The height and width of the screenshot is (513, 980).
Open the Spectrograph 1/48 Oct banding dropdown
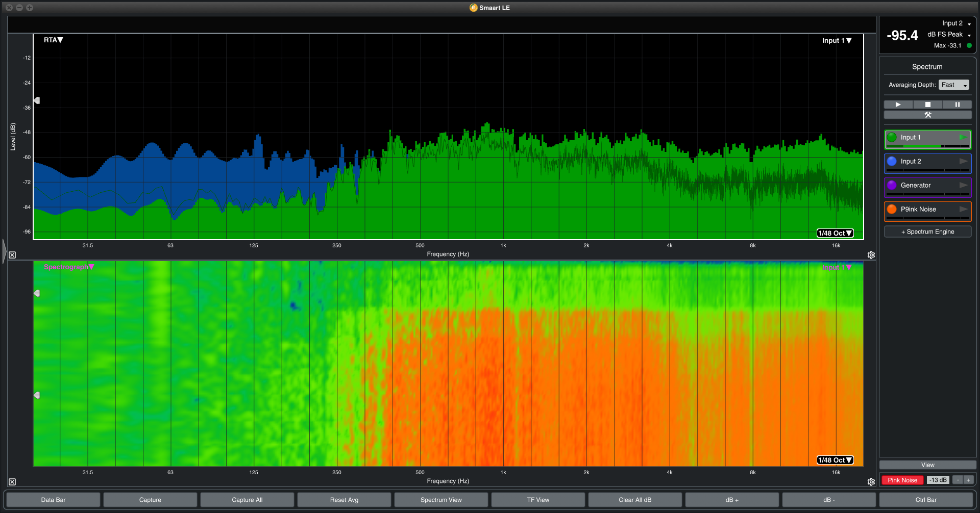pos(835,460)
